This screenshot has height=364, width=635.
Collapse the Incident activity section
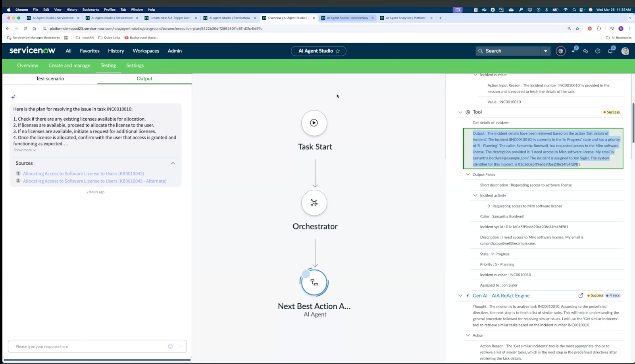475,195
